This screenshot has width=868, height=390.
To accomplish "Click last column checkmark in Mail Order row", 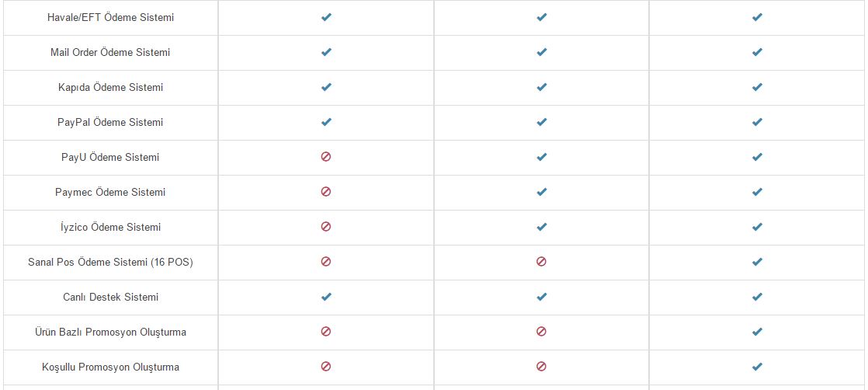I will coord(757,52).
